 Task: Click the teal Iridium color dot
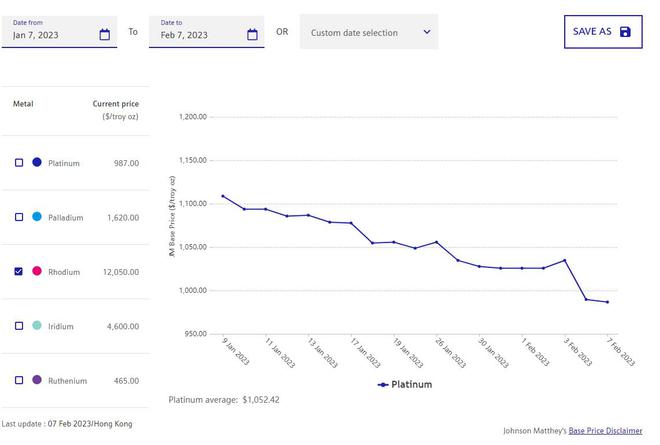tap(37, 326)
